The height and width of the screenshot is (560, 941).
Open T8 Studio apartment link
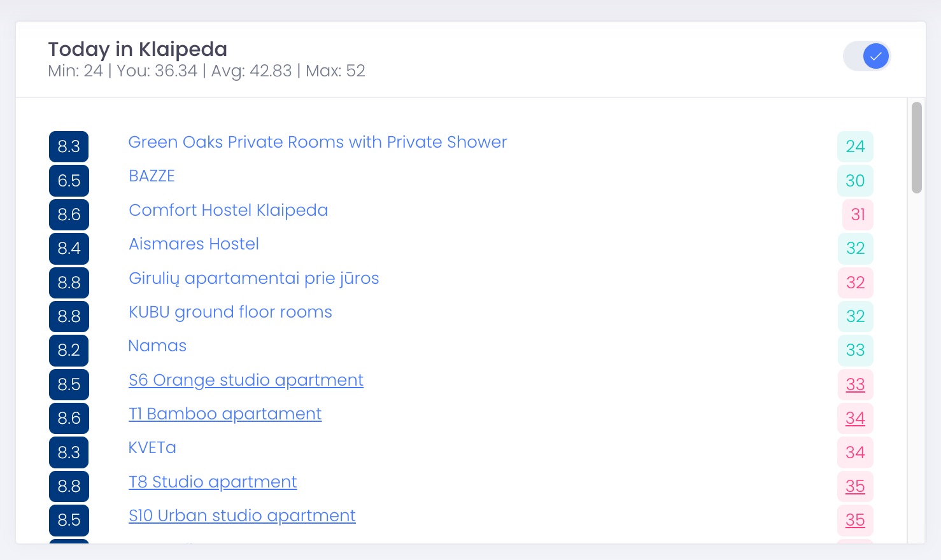(x=213, y=482)
